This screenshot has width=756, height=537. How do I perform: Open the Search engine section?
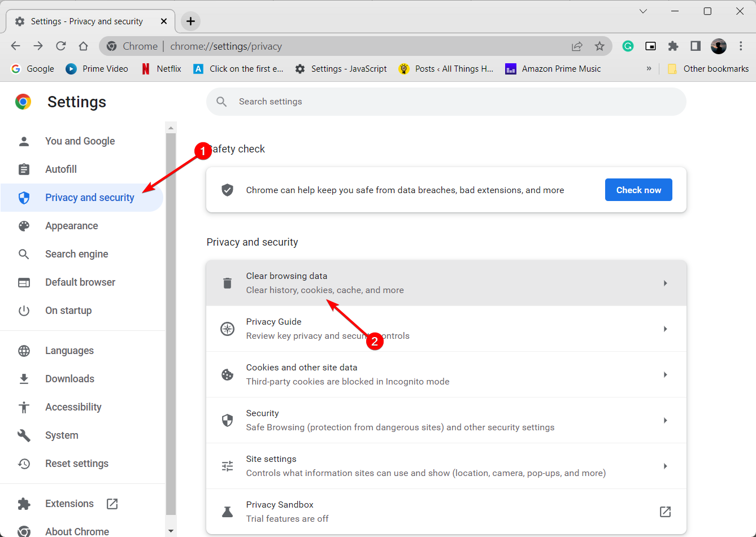[77, 254]
